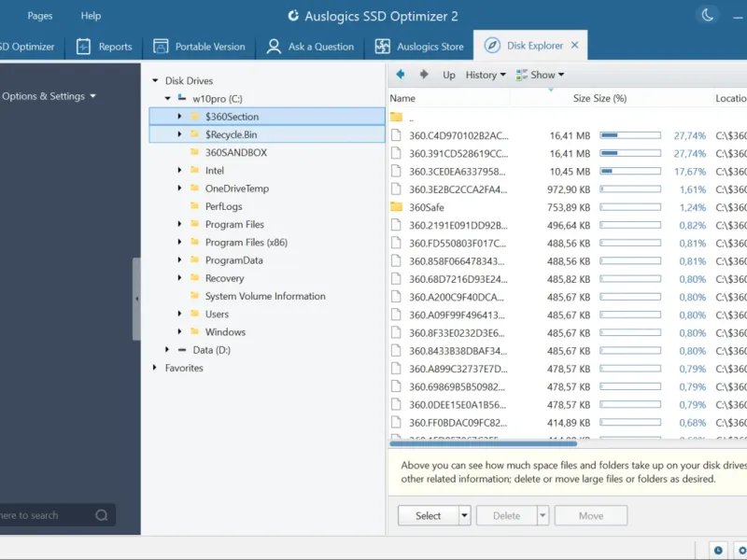
Task: Click the horizontal scrollbar of file list
Action: tap(483, 444)
